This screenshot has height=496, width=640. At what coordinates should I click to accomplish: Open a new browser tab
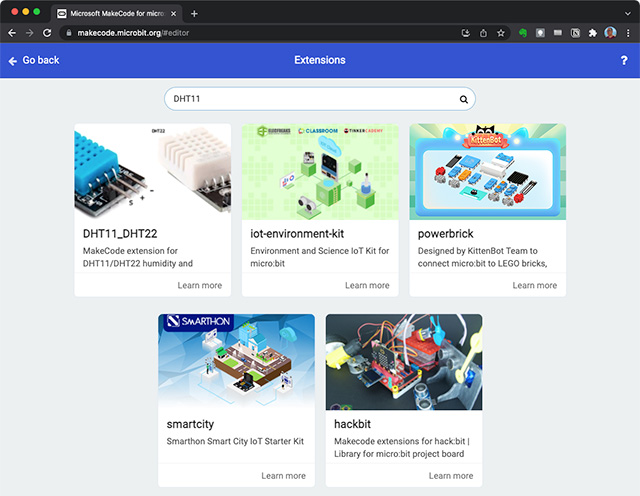(x=194, y=13)
